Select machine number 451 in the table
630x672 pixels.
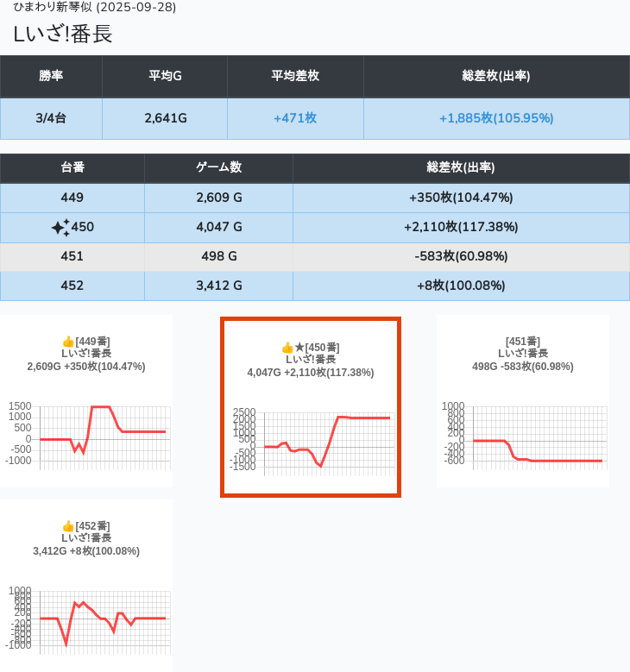pos(72,256)
